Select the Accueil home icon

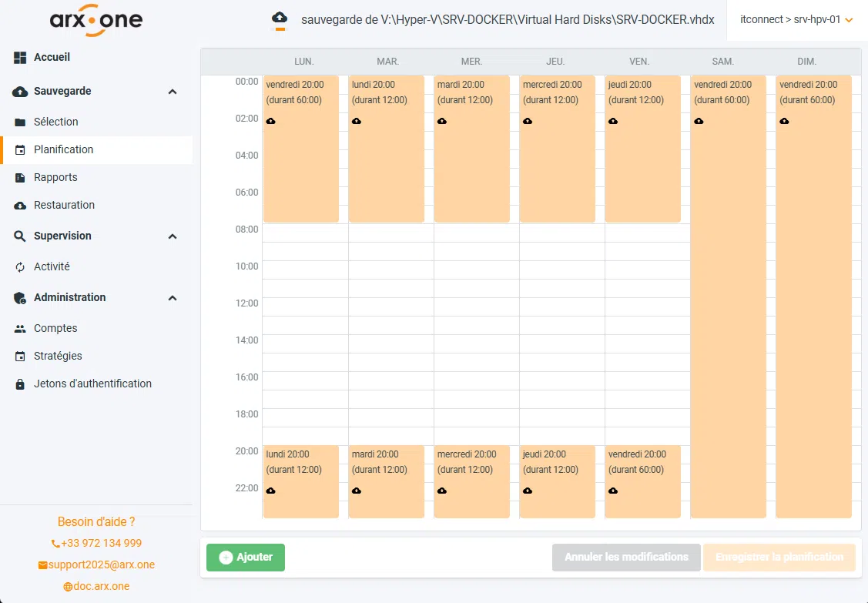pos(19,57)
